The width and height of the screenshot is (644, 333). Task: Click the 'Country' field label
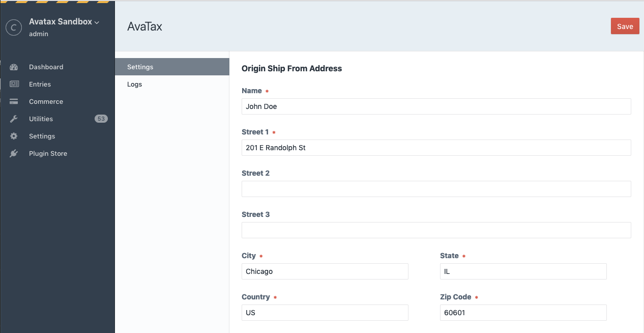[256, 297]
